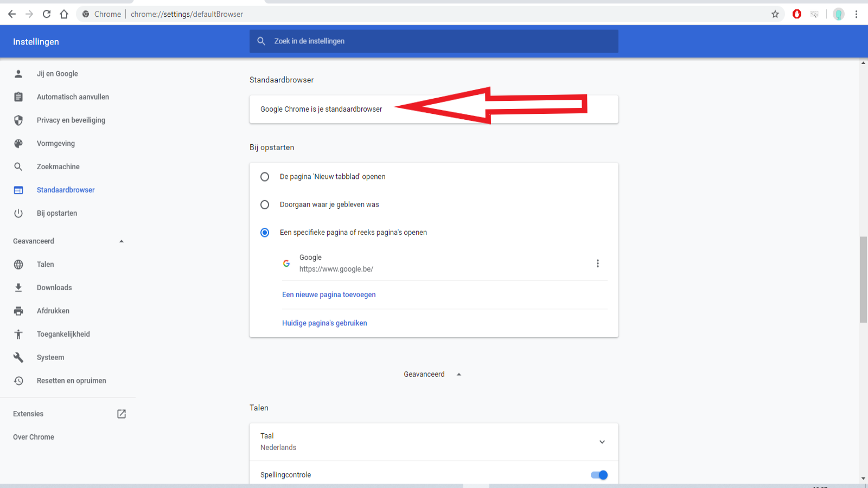Viewport: 868px width, 488px height.
Task: Click the power icon for Bij opstarten
Action: click(x=18, y=214)
